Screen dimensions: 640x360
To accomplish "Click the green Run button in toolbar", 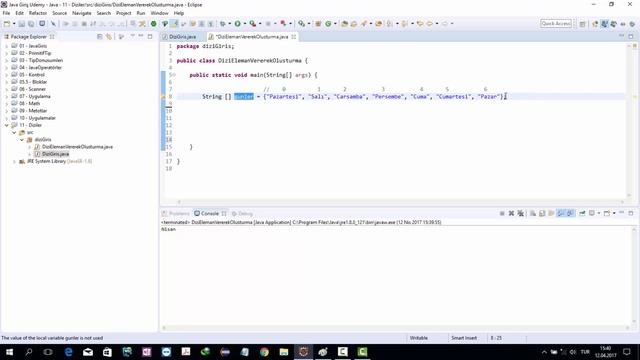I will [237, 24].
